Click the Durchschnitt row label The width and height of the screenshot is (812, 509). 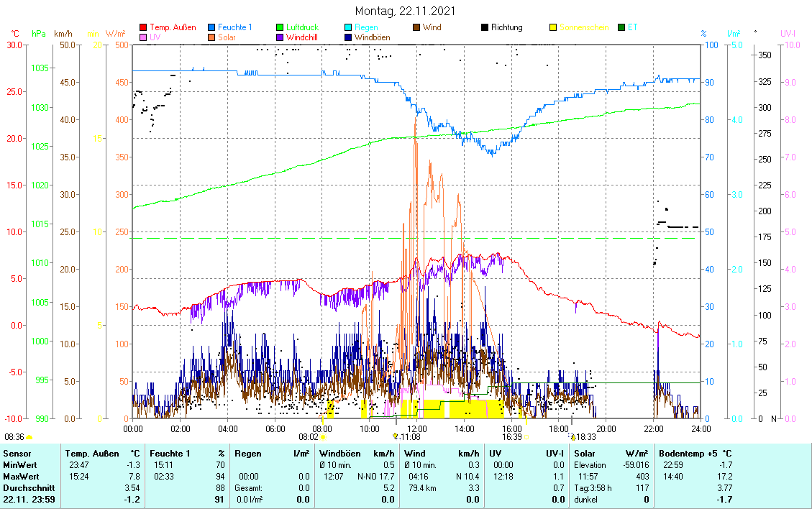coord(24,488)
